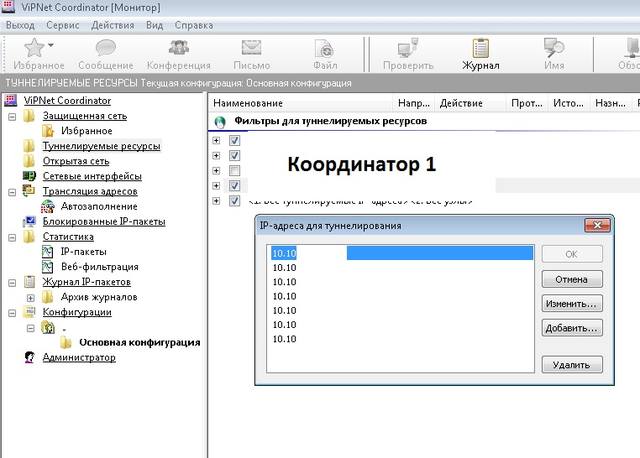640x458 pixels.
Task: Select Основная конфигурация in the tree
Action: [140, 342]
